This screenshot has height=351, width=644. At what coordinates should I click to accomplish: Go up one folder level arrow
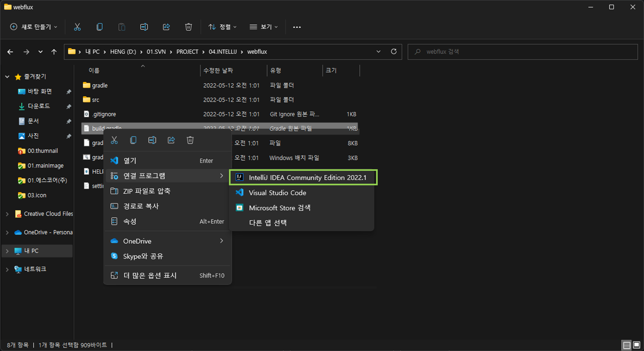[x=54, y=52]
